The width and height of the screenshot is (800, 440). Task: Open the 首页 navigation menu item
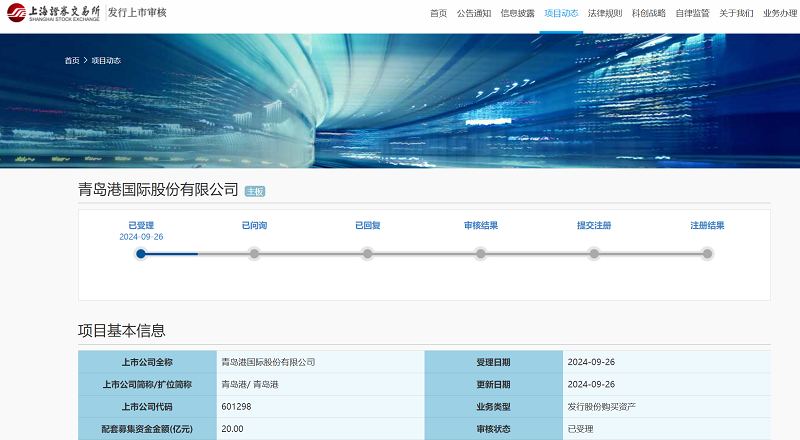click(x=438, y=13)
